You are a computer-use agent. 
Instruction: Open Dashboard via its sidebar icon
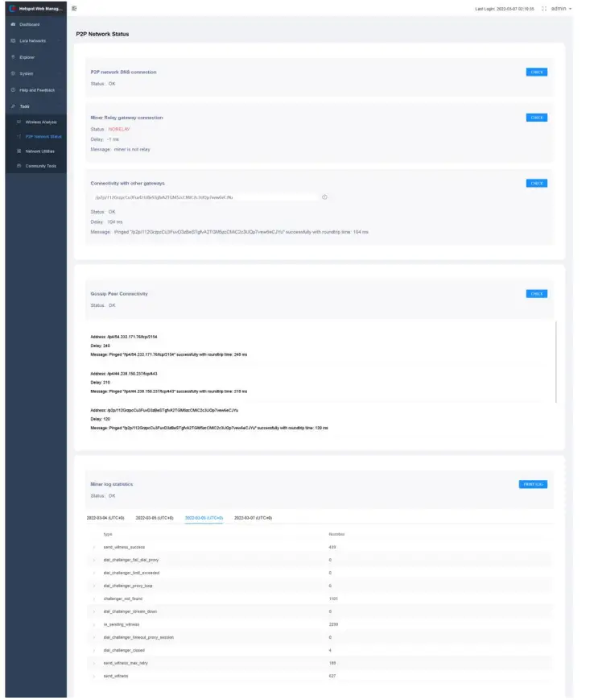pyautogui.click(x=13, y=24)
